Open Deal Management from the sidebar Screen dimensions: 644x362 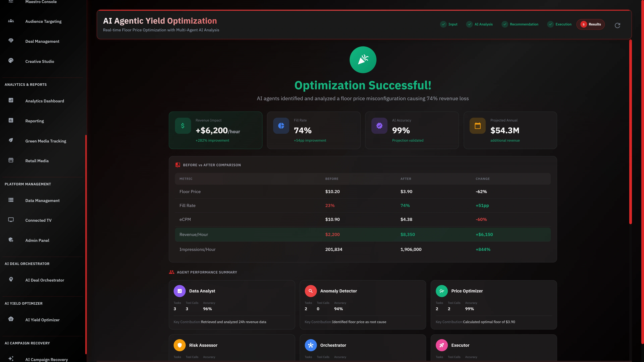[x=42, y=41]
